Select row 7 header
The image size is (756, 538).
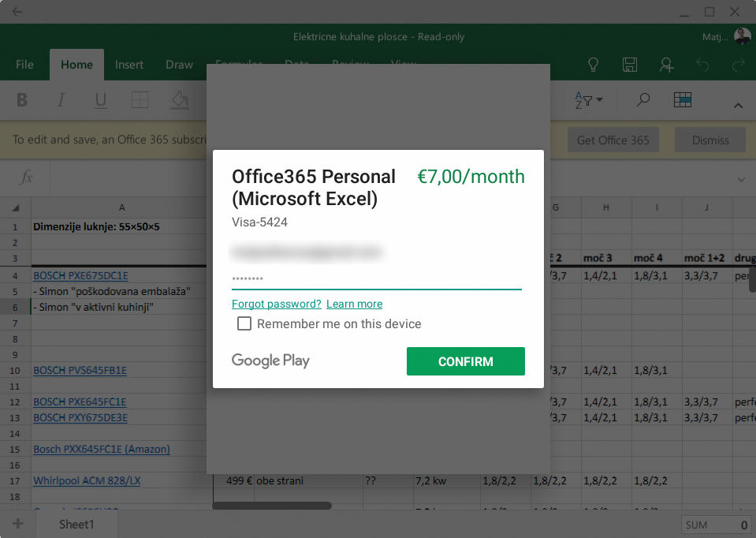point(15,323)
